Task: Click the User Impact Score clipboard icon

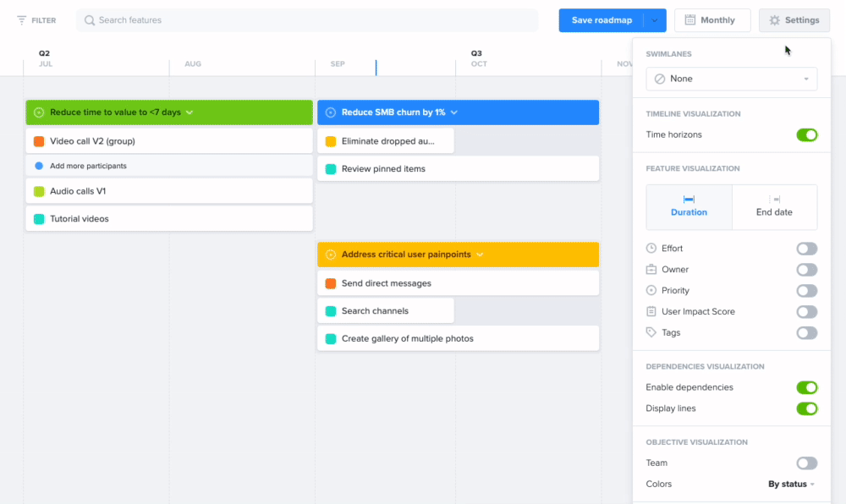Action: pos(651,311)
